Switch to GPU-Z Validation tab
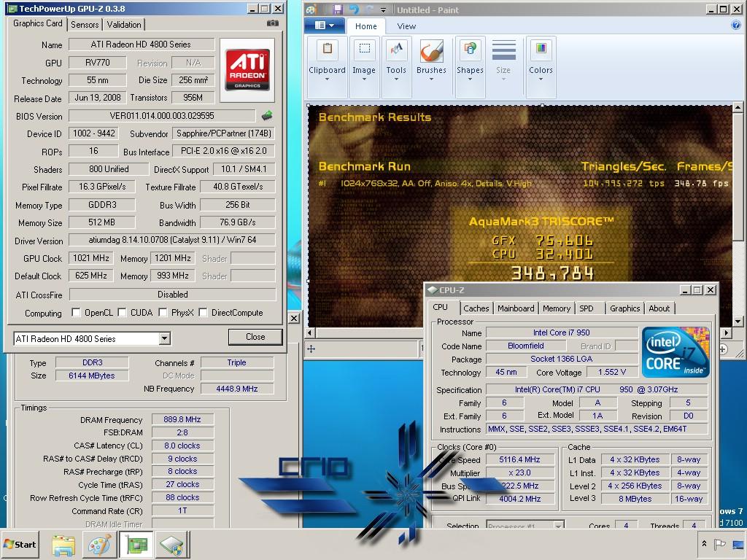747x560 pixels. 124,24
